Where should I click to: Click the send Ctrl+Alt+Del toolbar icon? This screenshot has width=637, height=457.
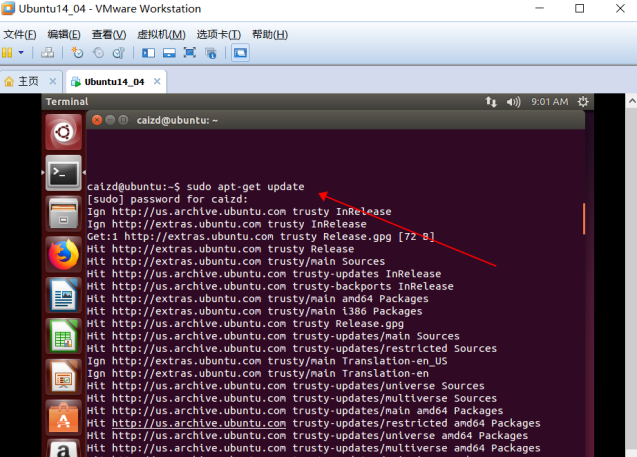(48, 52)
